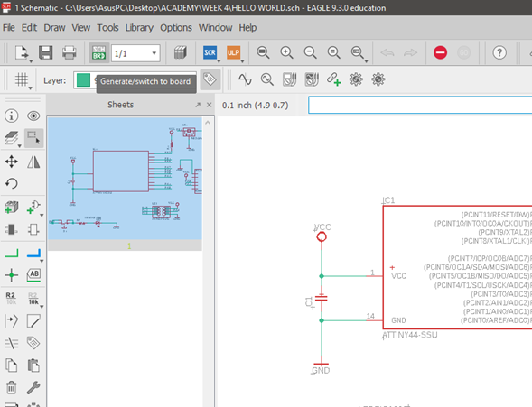Click in the command line input field
The image size is (532, 407).
420,105
